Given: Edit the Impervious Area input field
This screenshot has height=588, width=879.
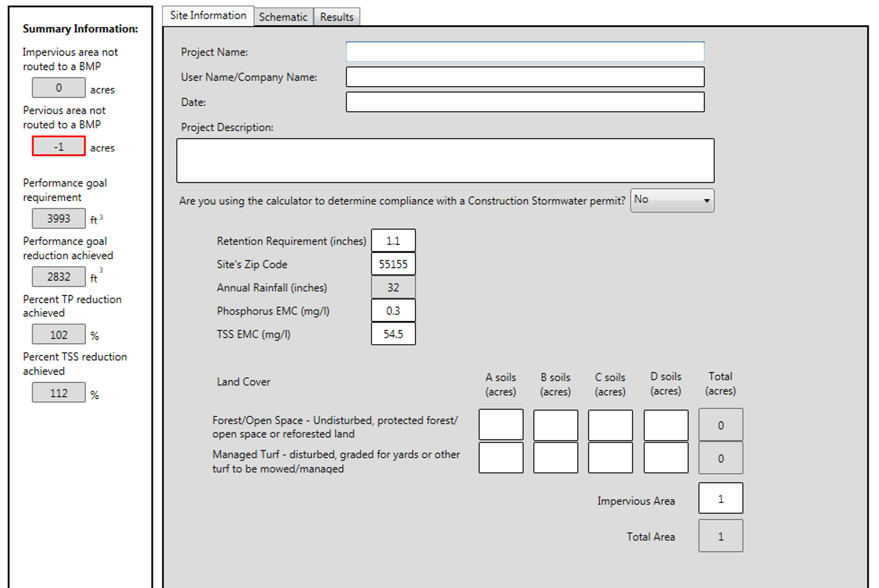Looking at the screenshot, I should click(x=721, y=499).
